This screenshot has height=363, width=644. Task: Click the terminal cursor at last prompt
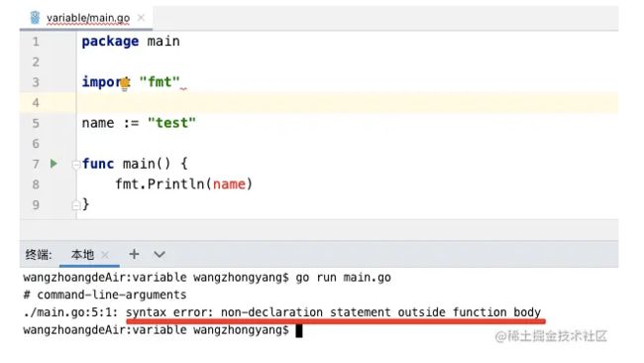coord(299,330)
